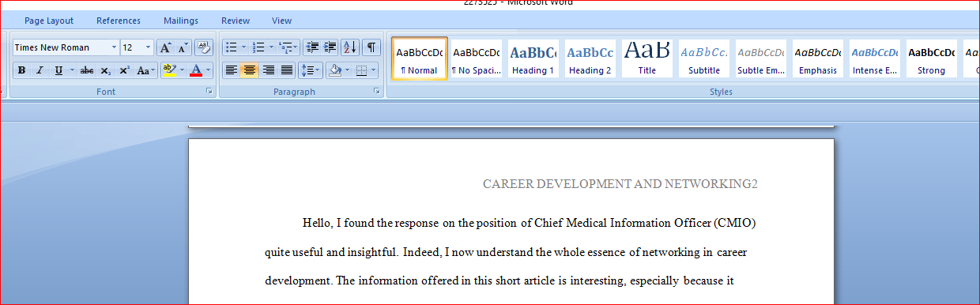
Task: Open the Times New Roman font name dropdown
Action: click(114, 47)
